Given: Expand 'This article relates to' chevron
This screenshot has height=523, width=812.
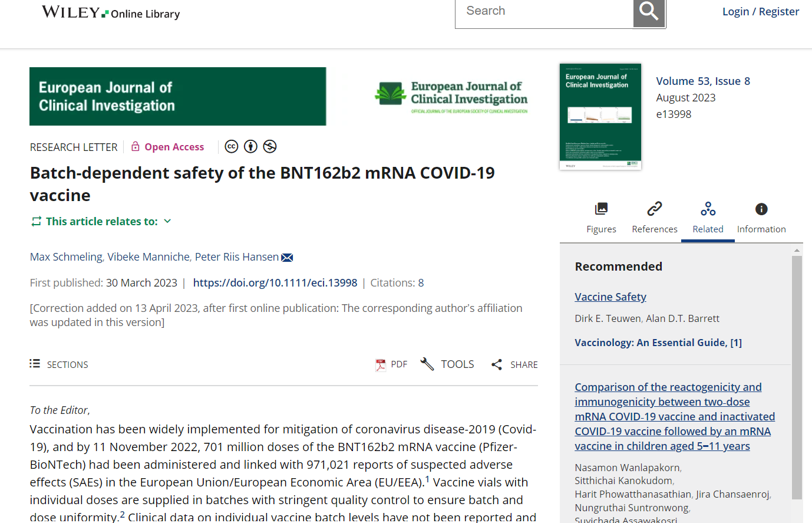Looking at the screenshot, I should pyautogui.click(x=167, y=221).
